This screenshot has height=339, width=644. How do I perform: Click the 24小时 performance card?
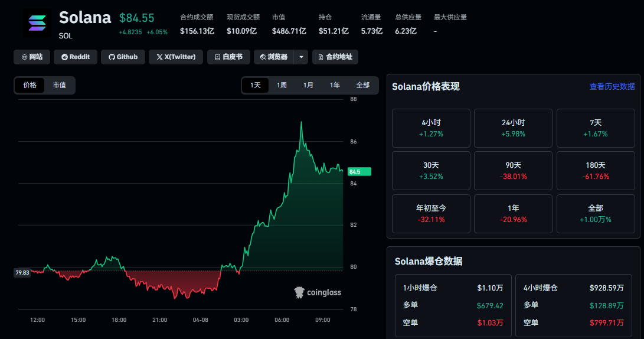tap(513, 128)
